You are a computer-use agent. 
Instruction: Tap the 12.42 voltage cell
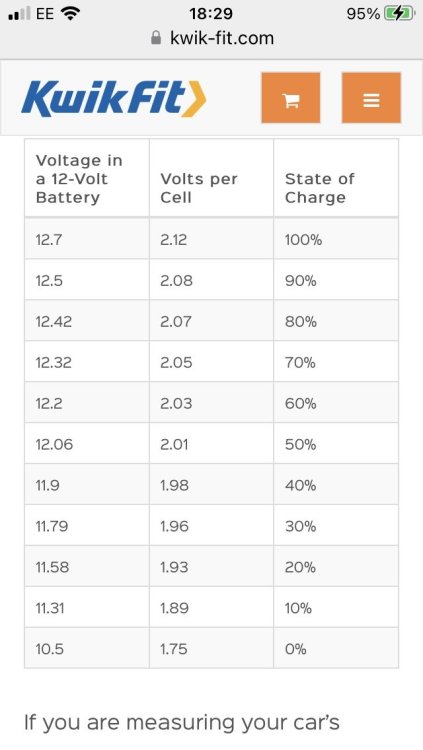click(87, 321)
